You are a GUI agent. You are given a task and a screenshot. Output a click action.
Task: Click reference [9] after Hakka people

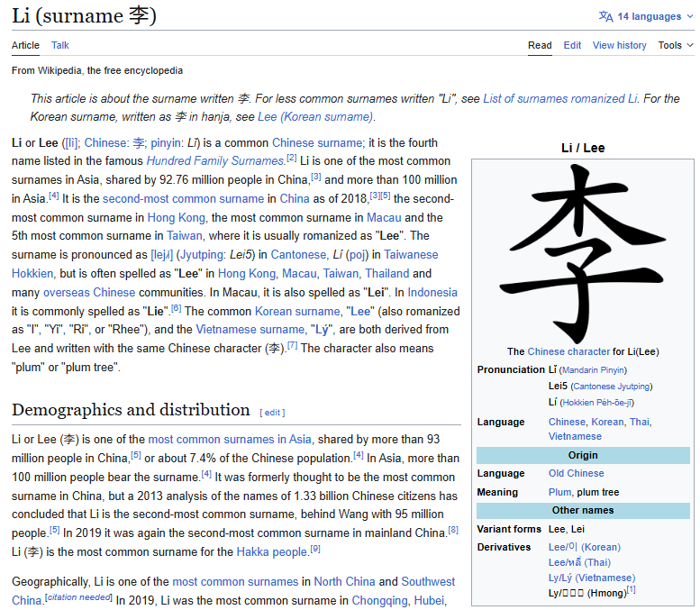coord(315,549)
